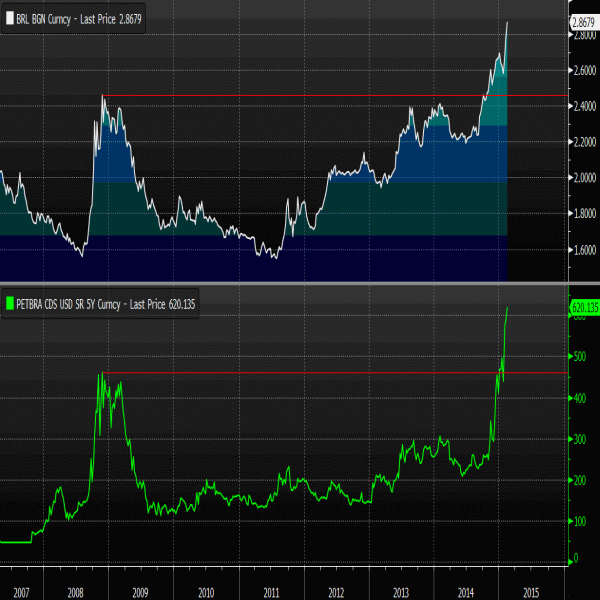Click the red horizontal reference line
This screenshot has width=600, height=600.
click(x=300, y=373)
